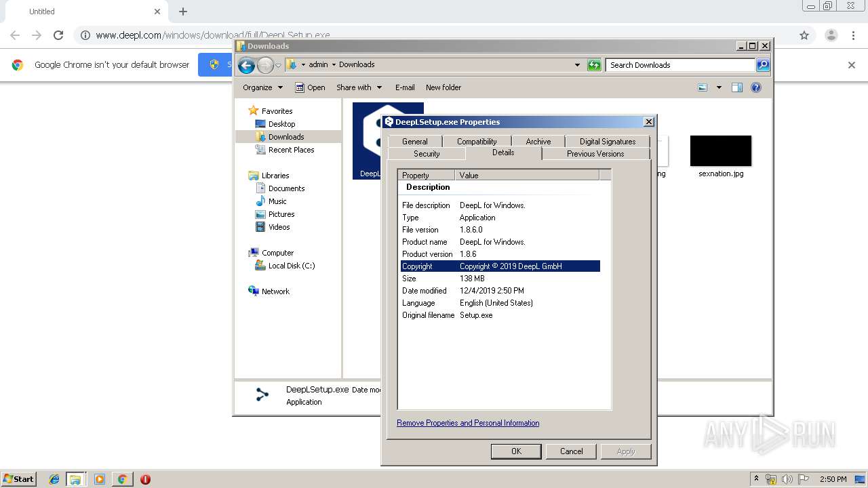Open Explorer help icon
The image size is (868, 488).
pyautogui.click(x=756, y=87)
